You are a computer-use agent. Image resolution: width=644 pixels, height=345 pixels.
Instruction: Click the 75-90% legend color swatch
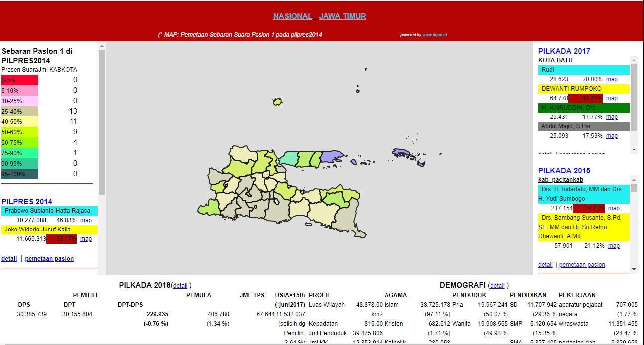click(19, 153)
